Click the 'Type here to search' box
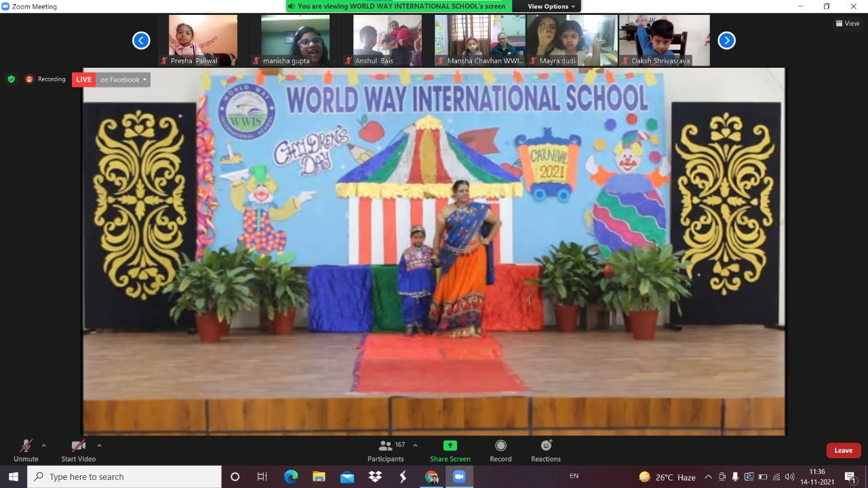Viewport: 868px width, 488px height. (124, 477)
